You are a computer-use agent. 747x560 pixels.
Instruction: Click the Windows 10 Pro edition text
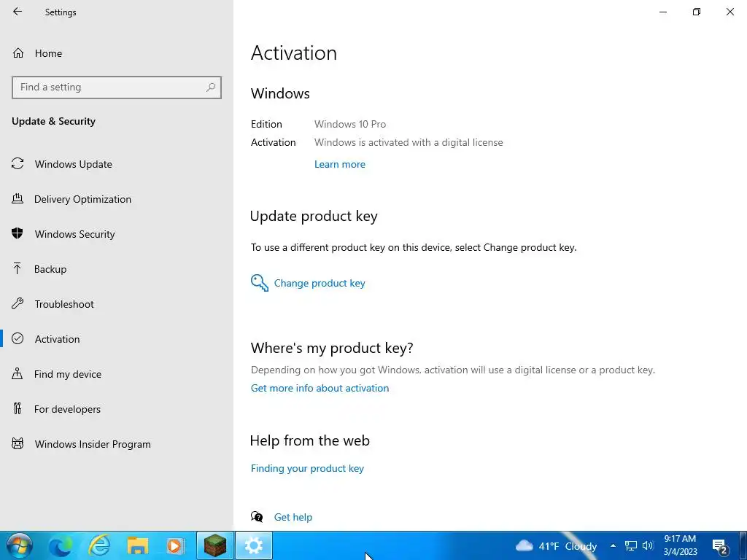(x=350, y=124)
